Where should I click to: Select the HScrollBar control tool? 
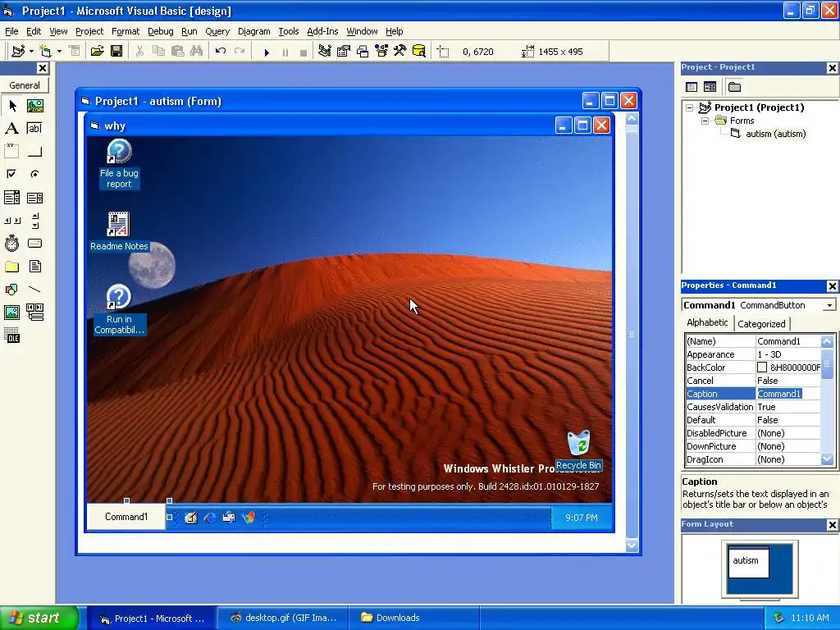tap(11, 220)
